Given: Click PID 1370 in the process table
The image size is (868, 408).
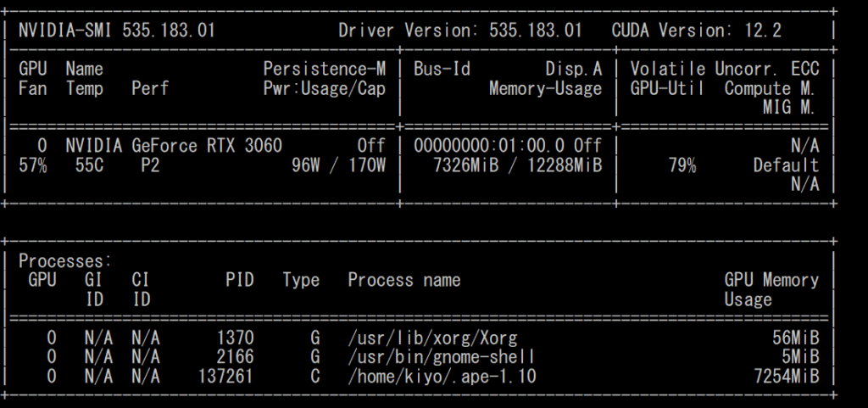Looking at the screenshot, I should (x=235, y=338).
